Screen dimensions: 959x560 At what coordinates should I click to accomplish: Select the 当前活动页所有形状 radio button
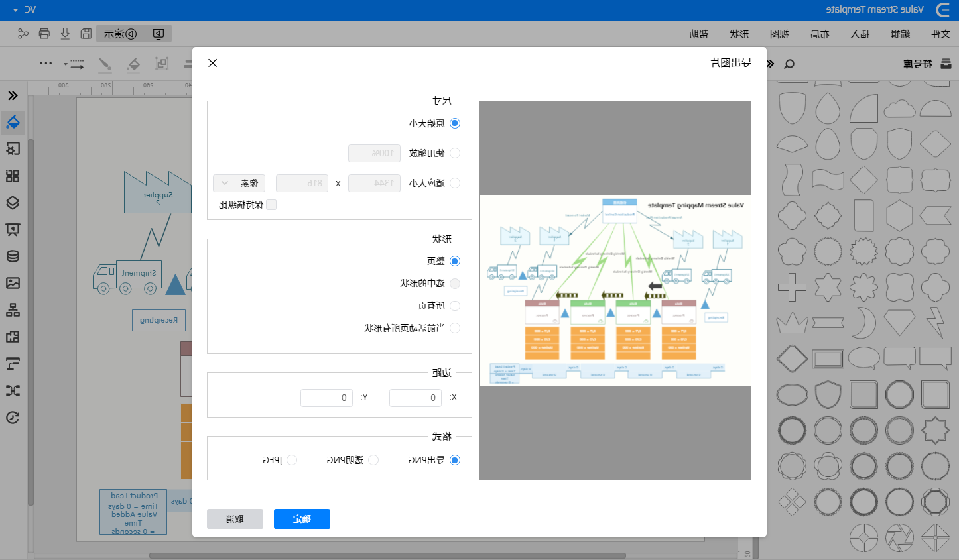(455, 328)
